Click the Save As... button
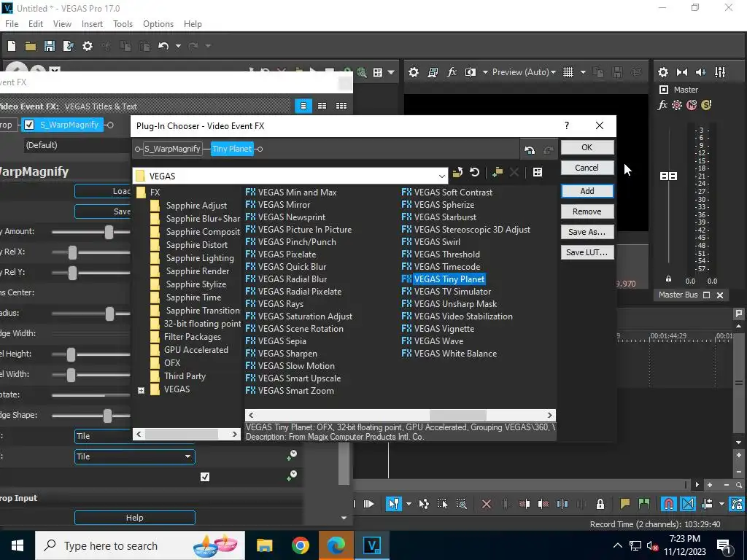This screenshot has height=560, width=747. tap(587, 232)
